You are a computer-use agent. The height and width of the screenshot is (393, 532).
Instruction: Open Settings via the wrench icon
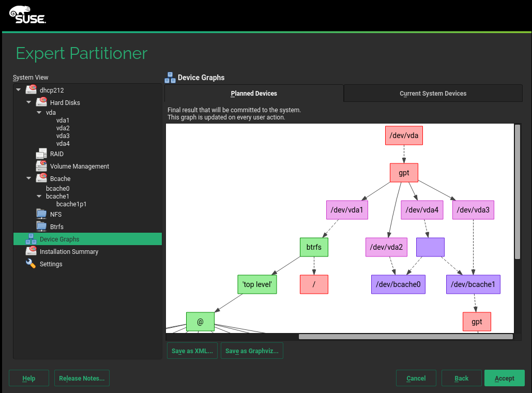coord(31,264)
